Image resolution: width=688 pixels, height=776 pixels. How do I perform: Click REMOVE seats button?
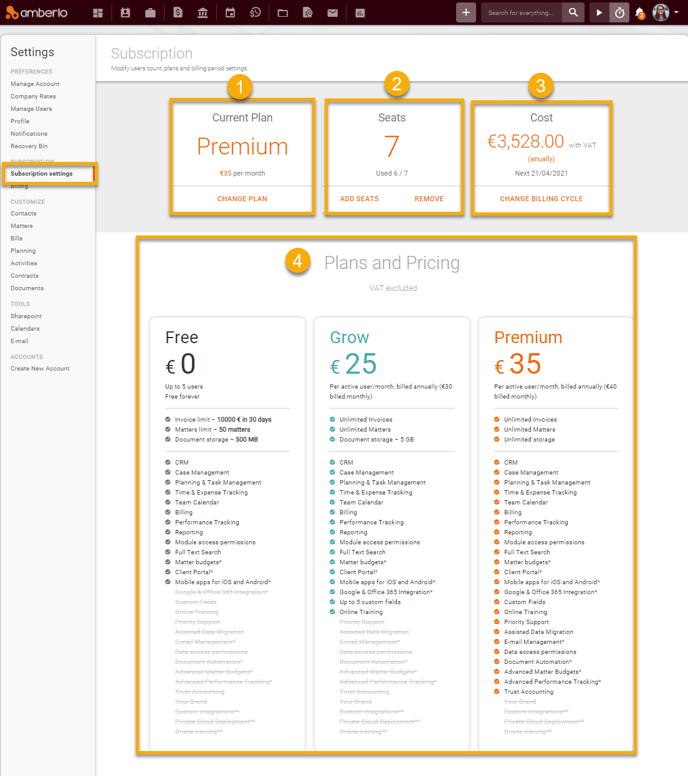pyautogui.click(x=429, y=199)
